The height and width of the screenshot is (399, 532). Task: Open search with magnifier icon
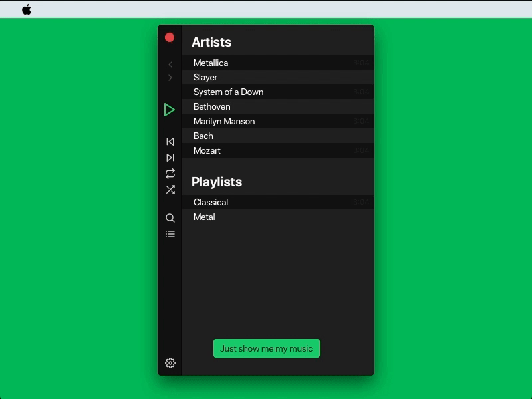pos(170,218)
